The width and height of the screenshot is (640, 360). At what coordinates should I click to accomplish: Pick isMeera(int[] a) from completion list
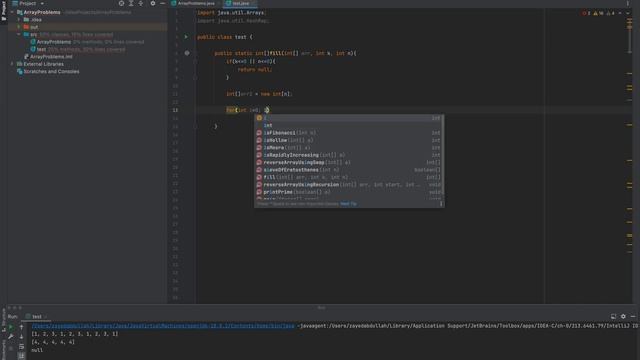[x=349, y=147]
